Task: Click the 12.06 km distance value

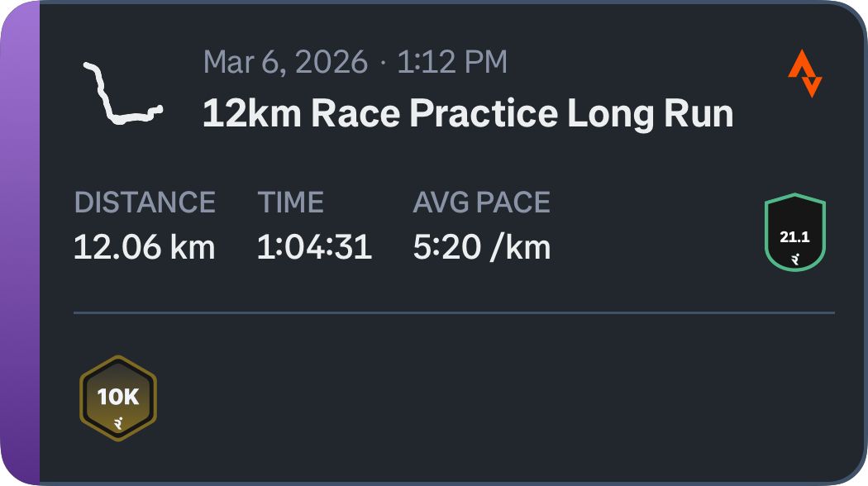Action: point(145,247)
